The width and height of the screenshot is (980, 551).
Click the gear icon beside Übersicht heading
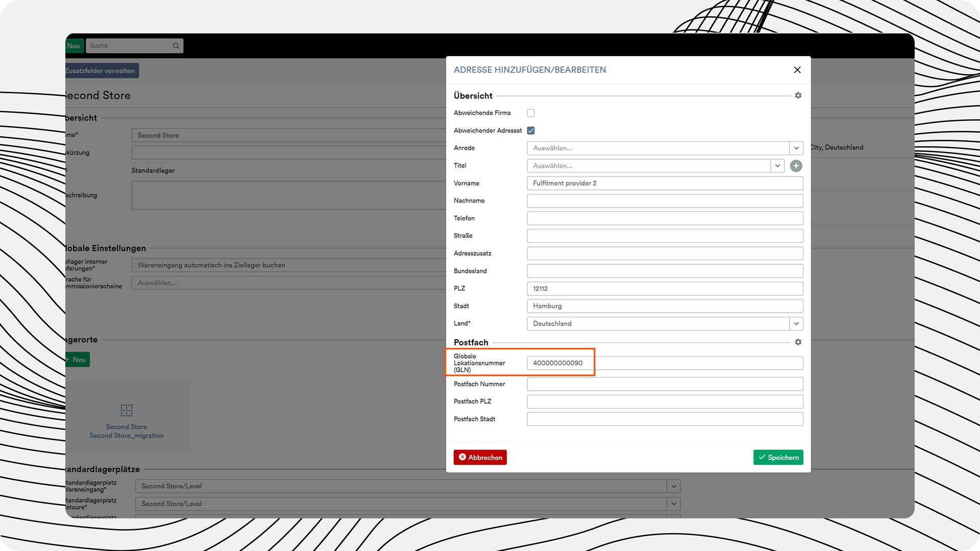[798, 95]
